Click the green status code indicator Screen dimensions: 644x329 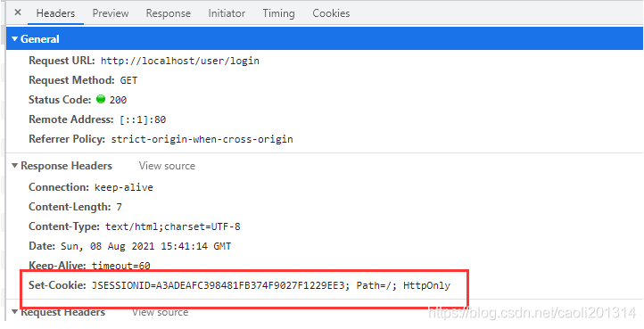(x=100, y=99)
